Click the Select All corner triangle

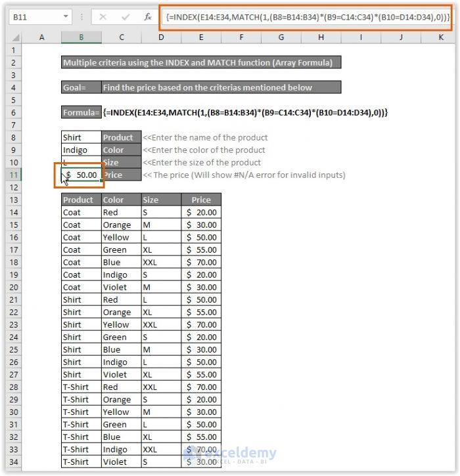15,37
